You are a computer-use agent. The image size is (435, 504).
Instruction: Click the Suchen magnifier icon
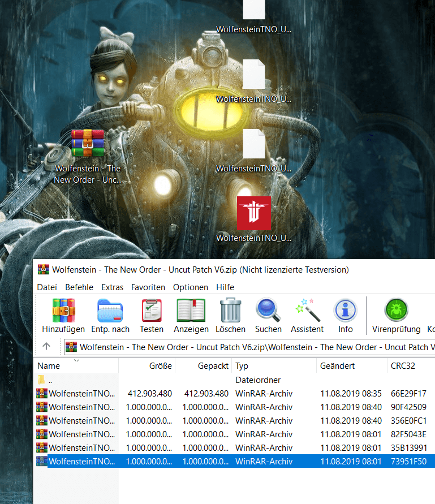coord(268,310)
